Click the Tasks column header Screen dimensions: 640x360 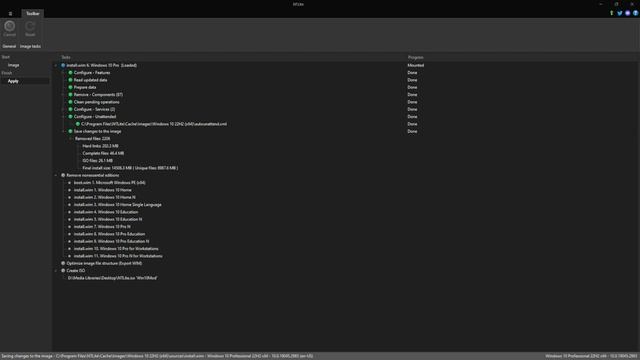point(66,58)
